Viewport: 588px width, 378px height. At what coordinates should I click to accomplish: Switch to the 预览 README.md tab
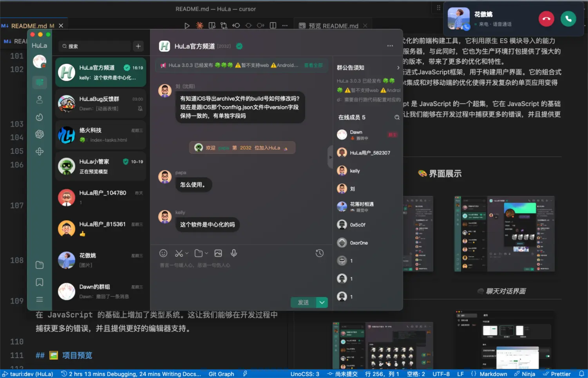[x=333, y=26]
